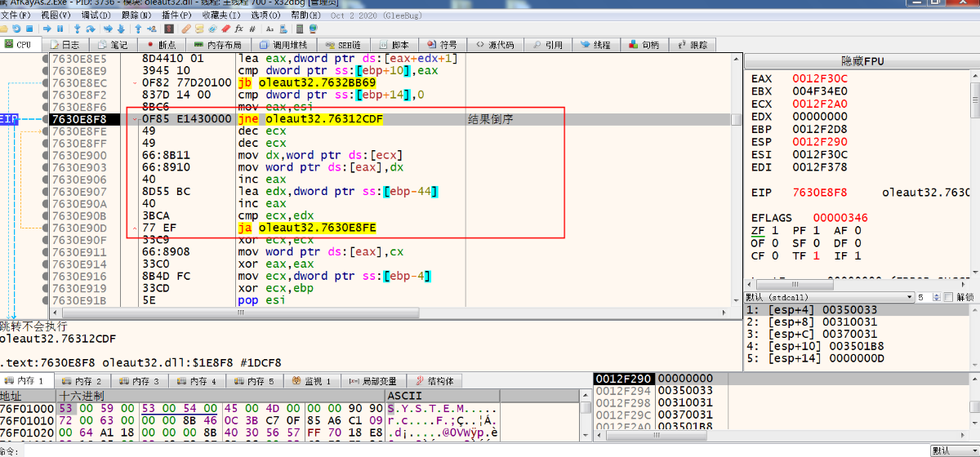Viewport: 980px width, 457px height.
Task: Open the 默认 (stdcall) calling convention dropdown
Action: coord(828,297)
